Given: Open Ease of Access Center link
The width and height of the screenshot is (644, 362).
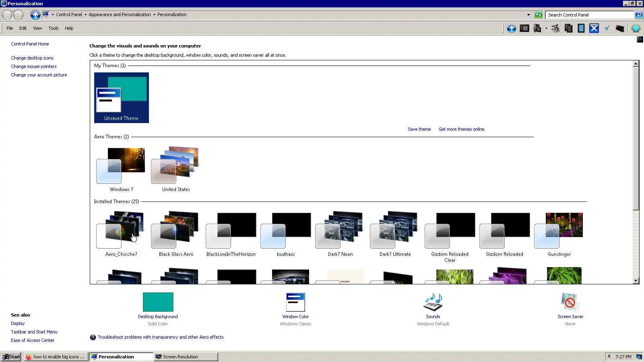Looking at the screenshot, I should (33, 340).
